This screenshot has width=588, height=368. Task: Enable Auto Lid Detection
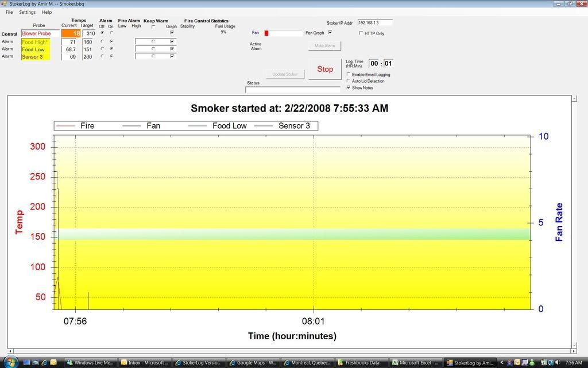click(349, 81)
